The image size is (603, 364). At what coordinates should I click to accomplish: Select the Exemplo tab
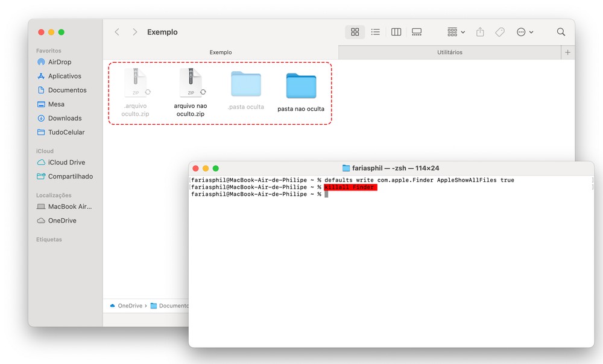[221, 52]
